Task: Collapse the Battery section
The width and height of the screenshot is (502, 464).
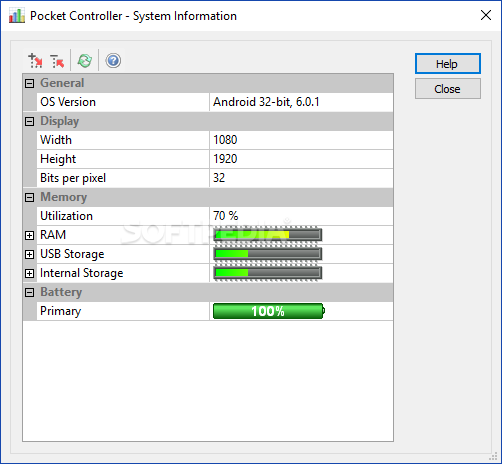Action: pyautogui.click(x=29, y=292)
